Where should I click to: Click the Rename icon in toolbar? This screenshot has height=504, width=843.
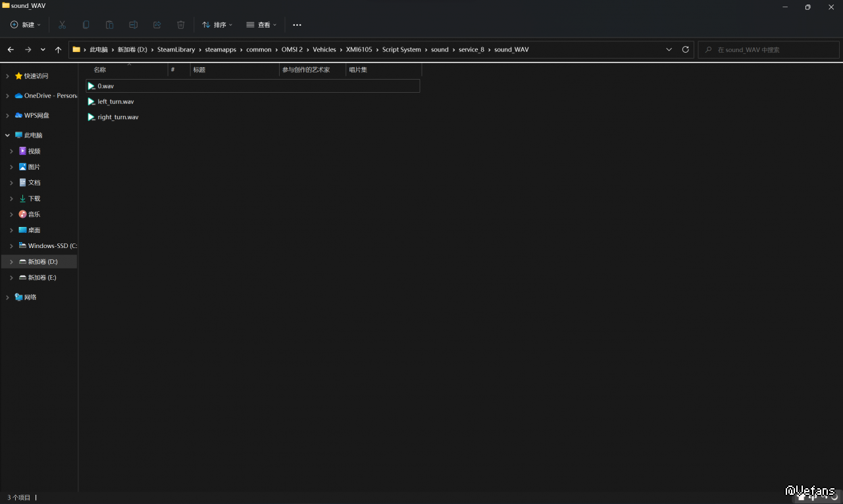134,25
